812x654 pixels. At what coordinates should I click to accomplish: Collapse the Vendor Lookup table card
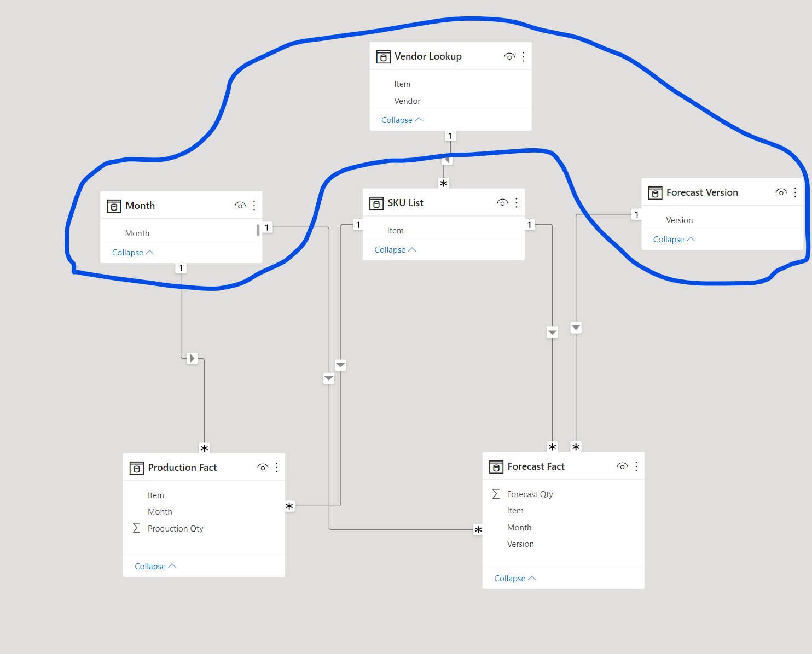(x=402, y=120)
